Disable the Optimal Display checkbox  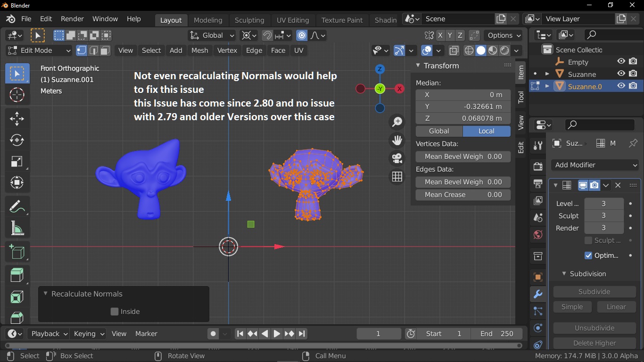coord(588,255)
